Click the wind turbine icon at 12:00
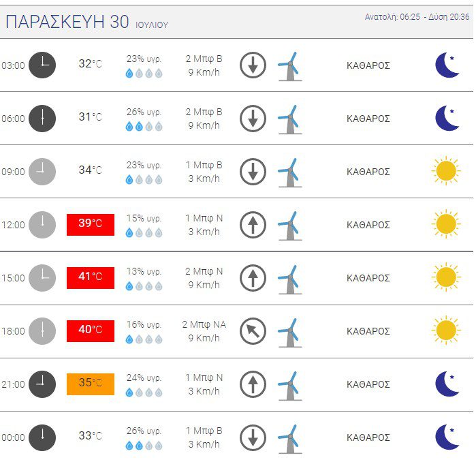476x464 pixels. pyautogui.click(x=290, y=226)
